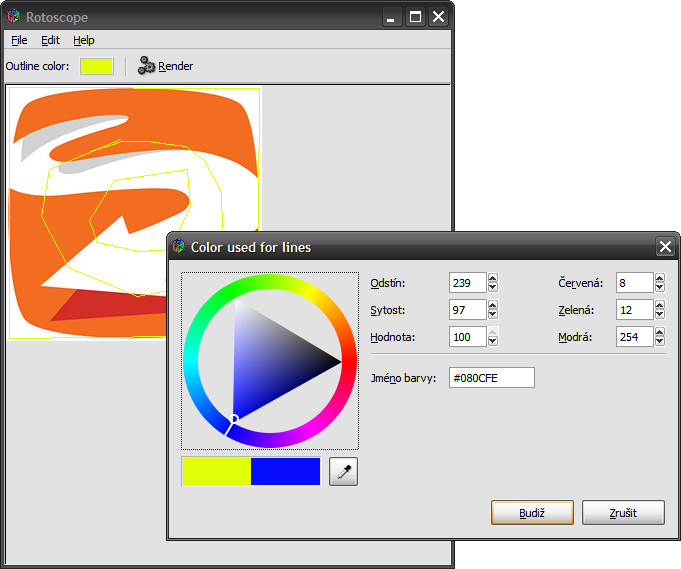Increase the Odstín value by one step

point(493,278)
